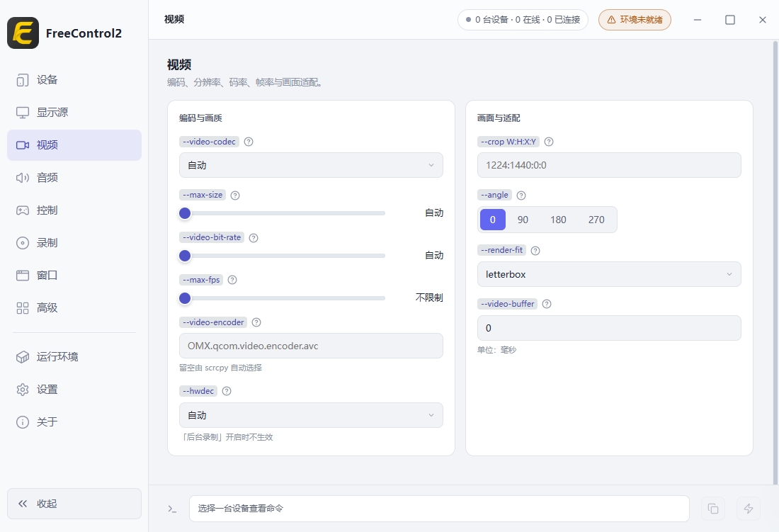Click the --video-encoder label tag
This screenshot has width=779, height=532.
[213, 322]
